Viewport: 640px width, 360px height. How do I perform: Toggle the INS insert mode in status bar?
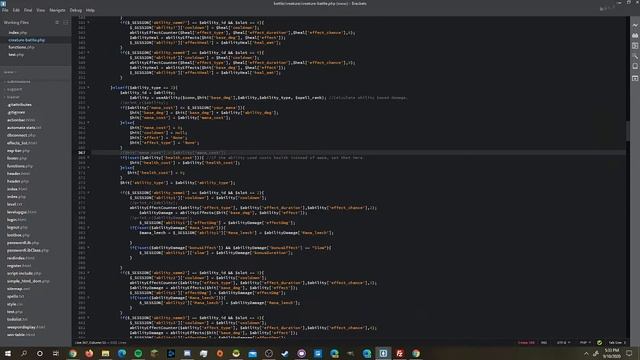point(544,342)
